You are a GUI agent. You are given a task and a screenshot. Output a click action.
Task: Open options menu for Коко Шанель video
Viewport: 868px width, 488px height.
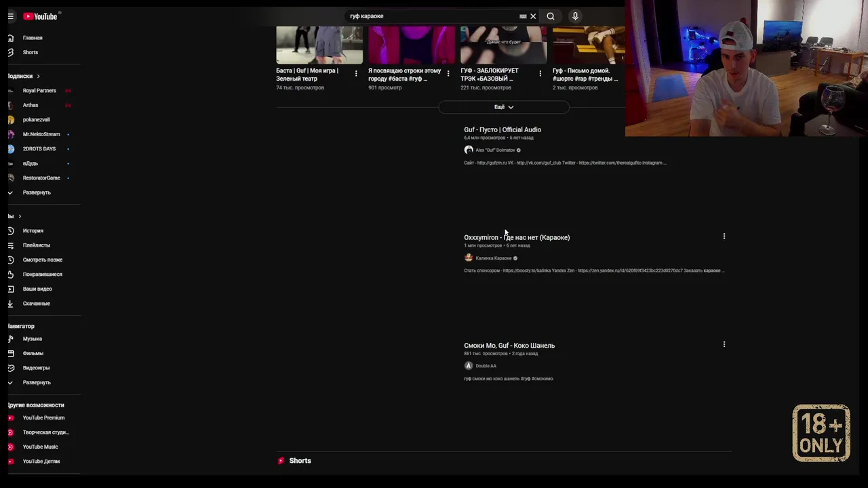[724, 344]
